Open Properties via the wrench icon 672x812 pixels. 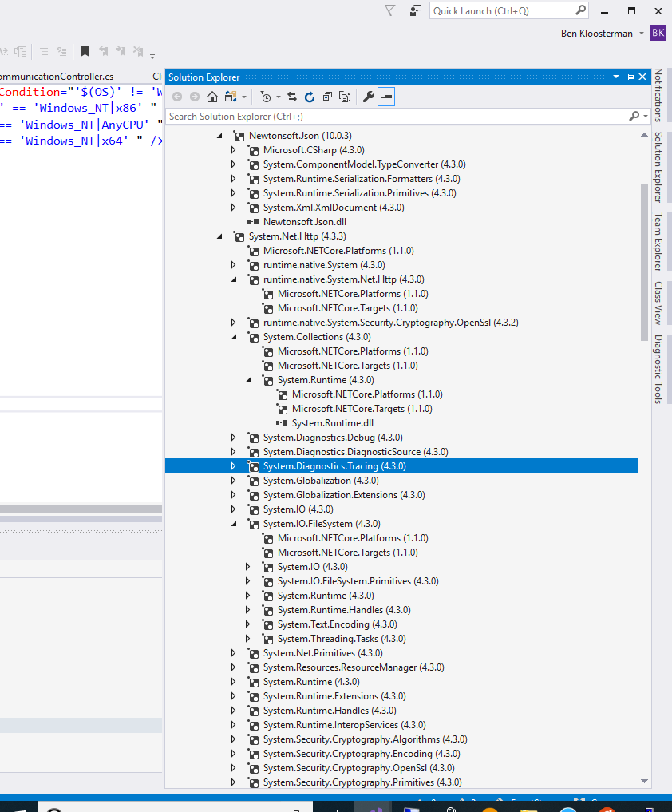point(369,97)
